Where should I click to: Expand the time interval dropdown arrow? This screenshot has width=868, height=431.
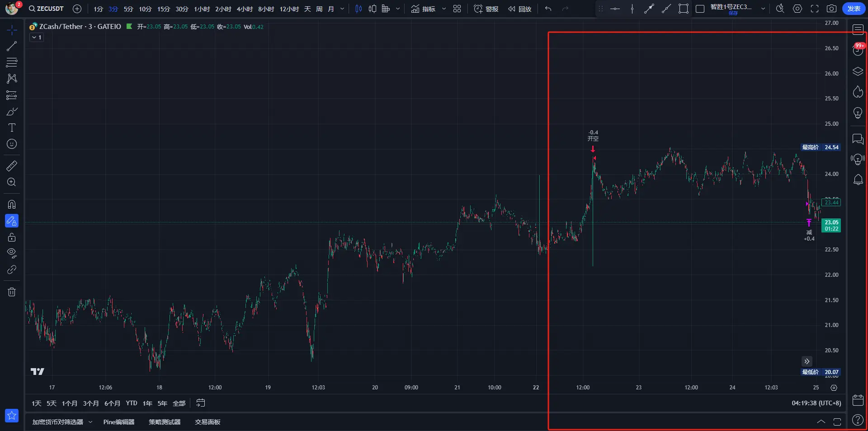tap(342, 9)
